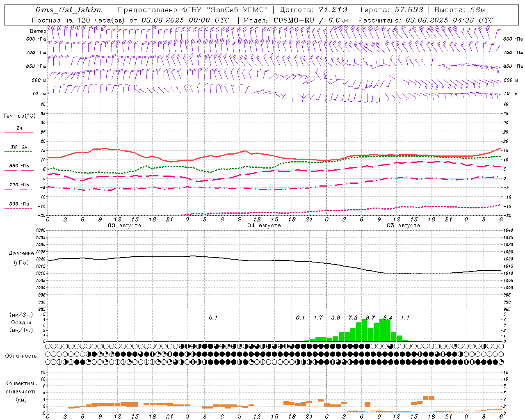Click the Высота: 58м value
This screenshot has width=525, height=420.
point(459,10)
